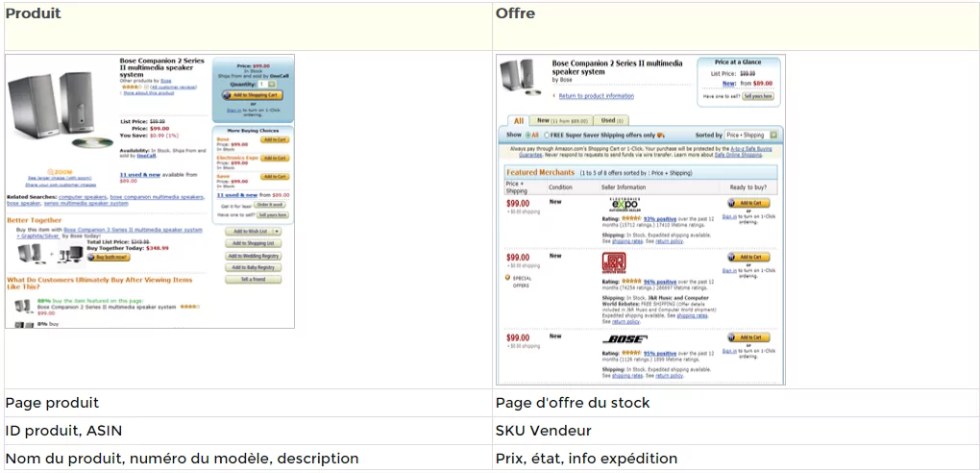Viewport: 980px width, 473px height.
Task: Click the Special Offers icon beside J&R listing
Action: (x=508, y=278)
